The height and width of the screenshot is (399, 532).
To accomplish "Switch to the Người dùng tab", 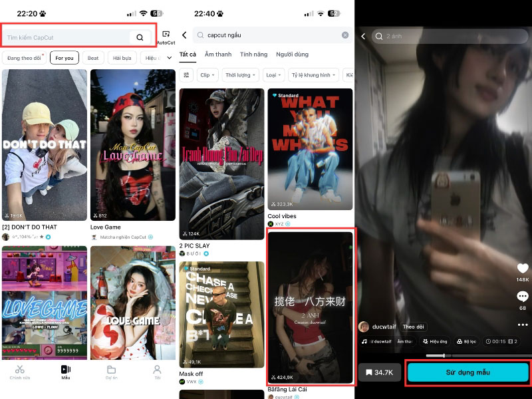I will pyautogui.click(x=292, y=55).
